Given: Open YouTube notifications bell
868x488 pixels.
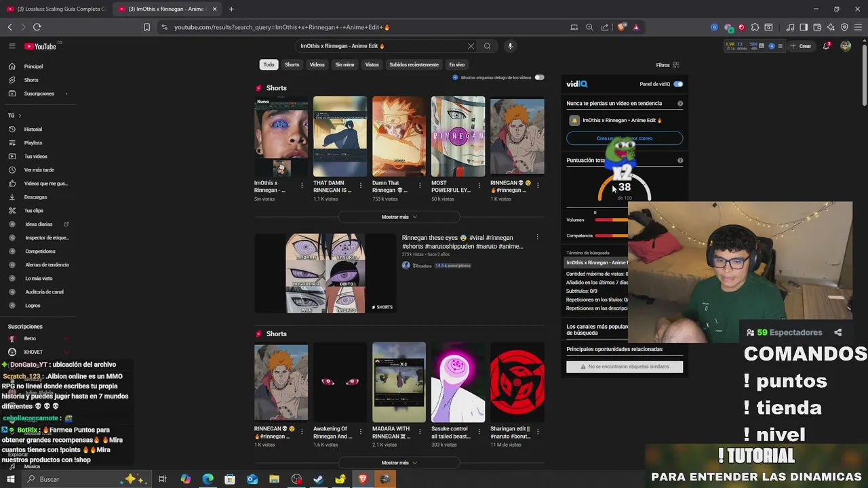Looking at the screenshot, I should pos(827,46).
